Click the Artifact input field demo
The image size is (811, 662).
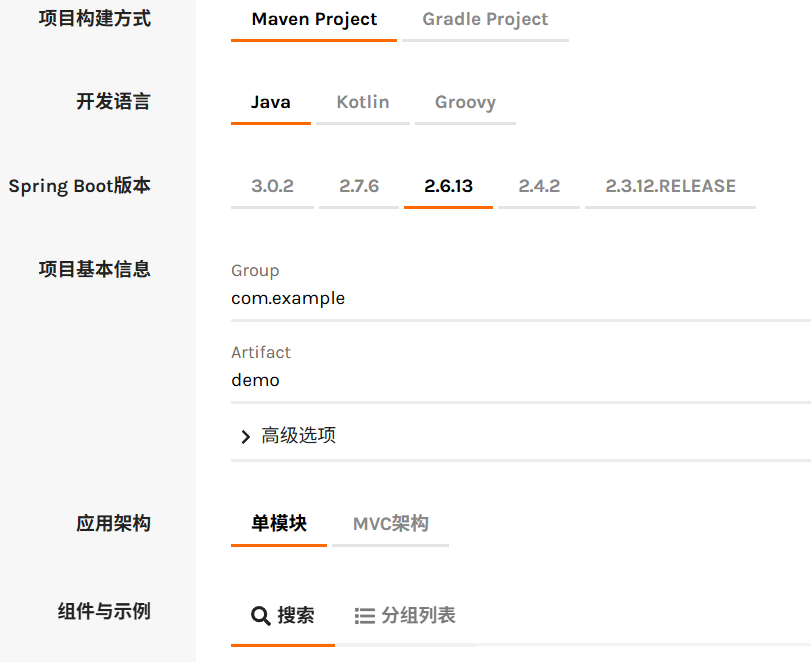(x=521, y=380)
